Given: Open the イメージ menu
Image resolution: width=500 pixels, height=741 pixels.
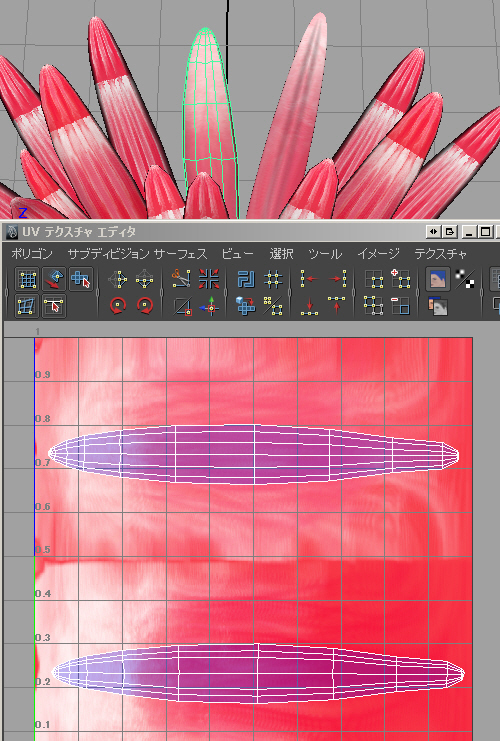Looking at the screenshot, I should coord(379,254).
